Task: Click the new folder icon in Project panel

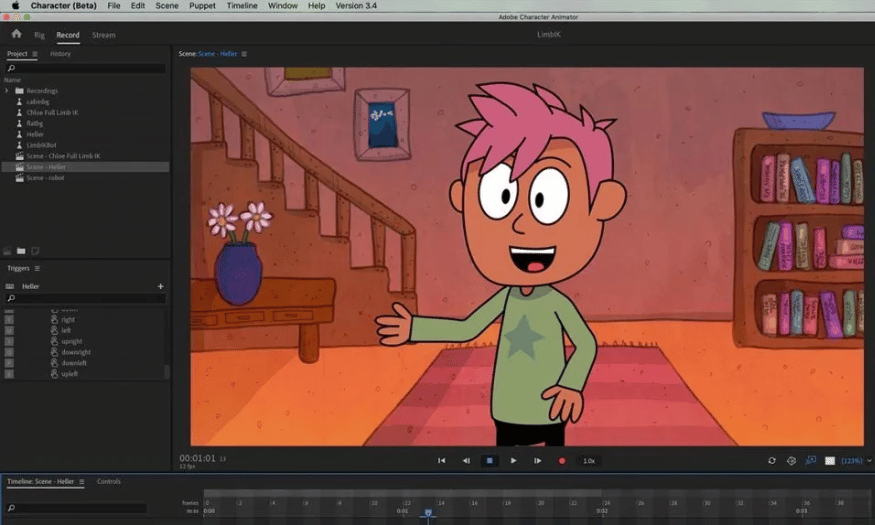Action: [21, 251]
